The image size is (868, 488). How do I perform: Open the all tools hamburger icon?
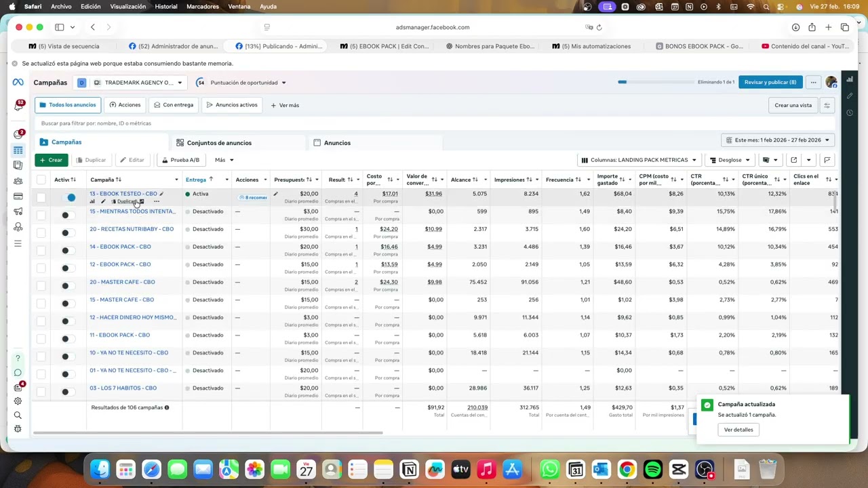(18, 243)
